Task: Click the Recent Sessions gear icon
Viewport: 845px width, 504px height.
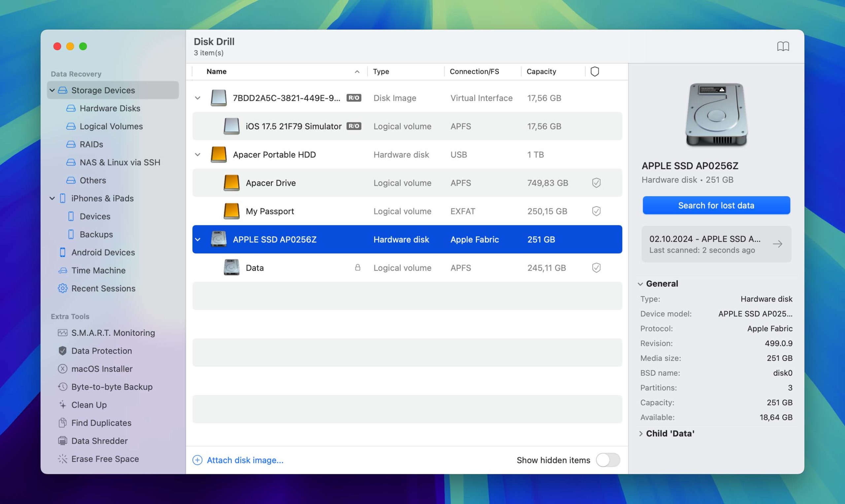Action: point(62,288)
